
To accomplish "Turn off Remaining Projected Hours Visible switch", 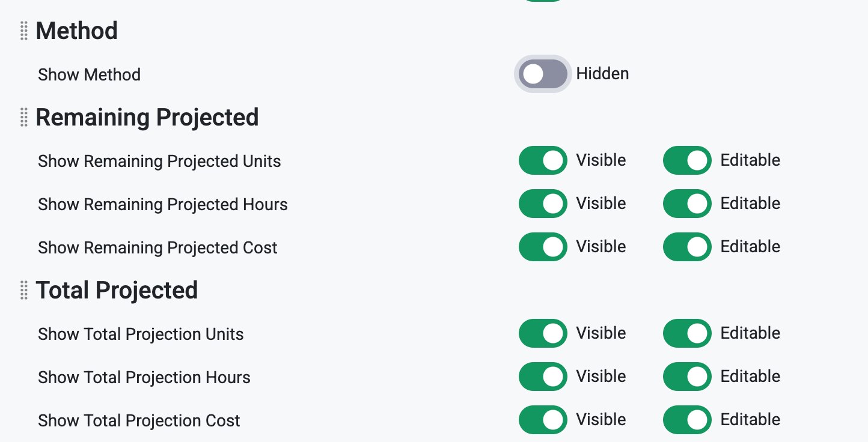I will (543, 204).
